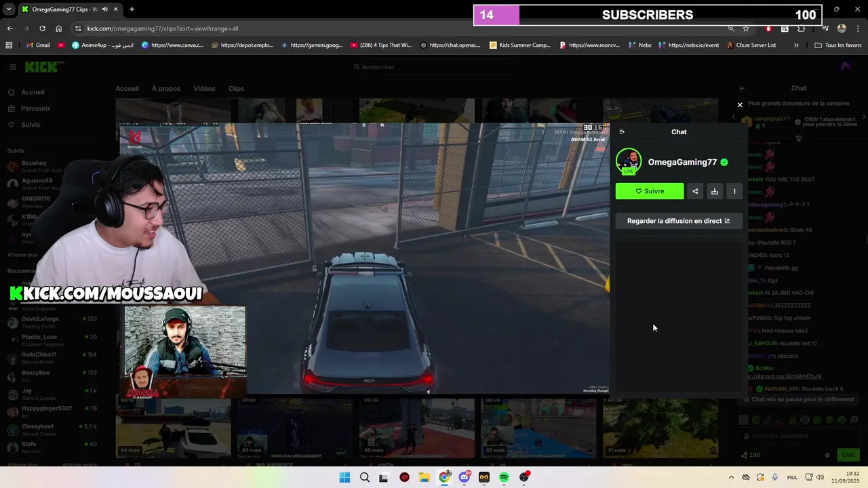Open Windows Start menu
The height and width of the screenshot is (488, 868).
click(344, 478)
